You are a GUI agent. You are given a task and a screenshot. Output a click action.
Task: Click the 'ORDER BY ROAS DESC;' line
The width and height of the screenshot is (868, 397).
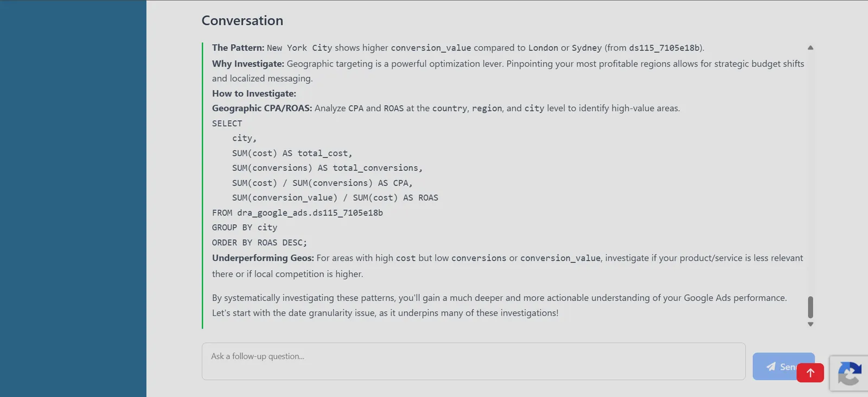(259, 243)
